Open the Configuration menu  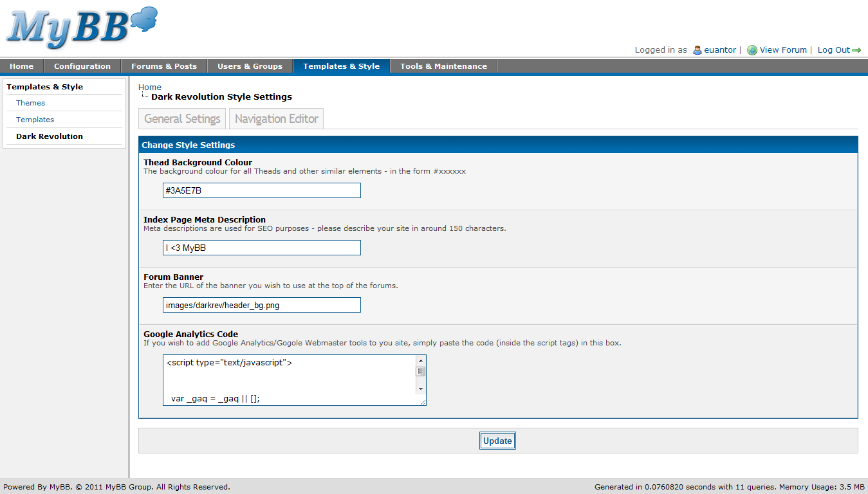pos(82,66)
